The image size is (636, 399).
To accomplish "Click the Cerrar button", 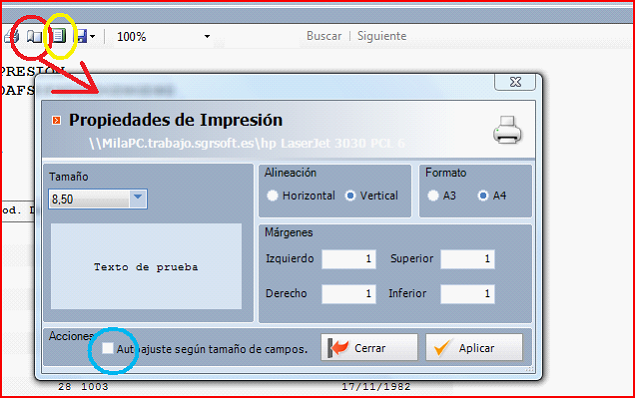I will click(x=369, y=348).
